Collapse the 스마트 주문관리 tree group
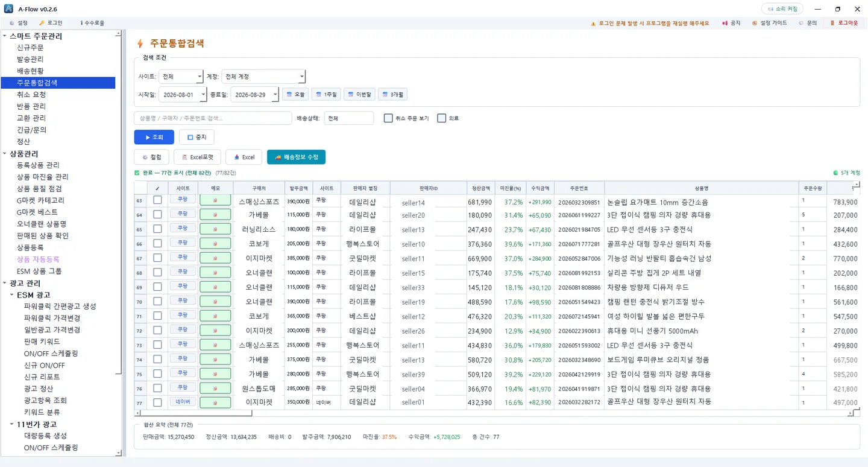This screenshot has height=467, width=868. click(5, 36)
